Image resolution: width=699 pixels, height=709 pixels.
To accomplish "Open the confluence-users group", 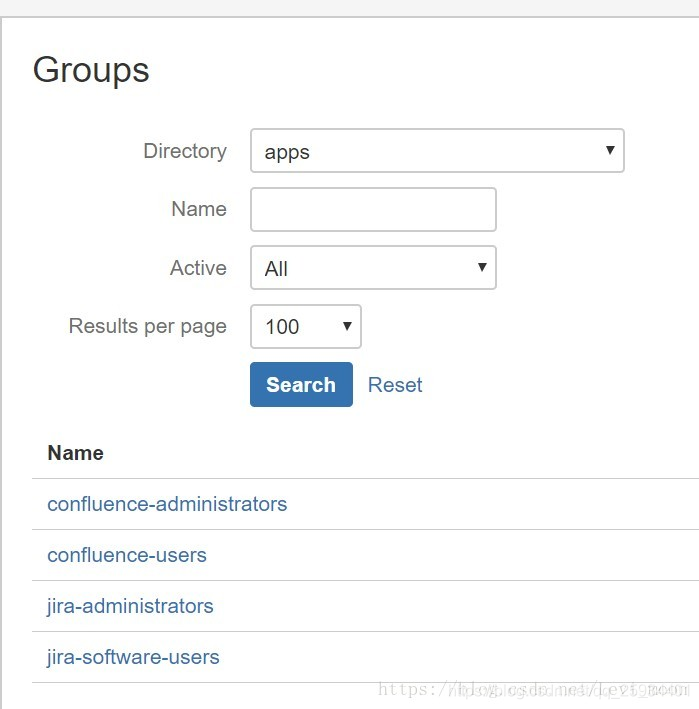I will (x=127, y=555).
